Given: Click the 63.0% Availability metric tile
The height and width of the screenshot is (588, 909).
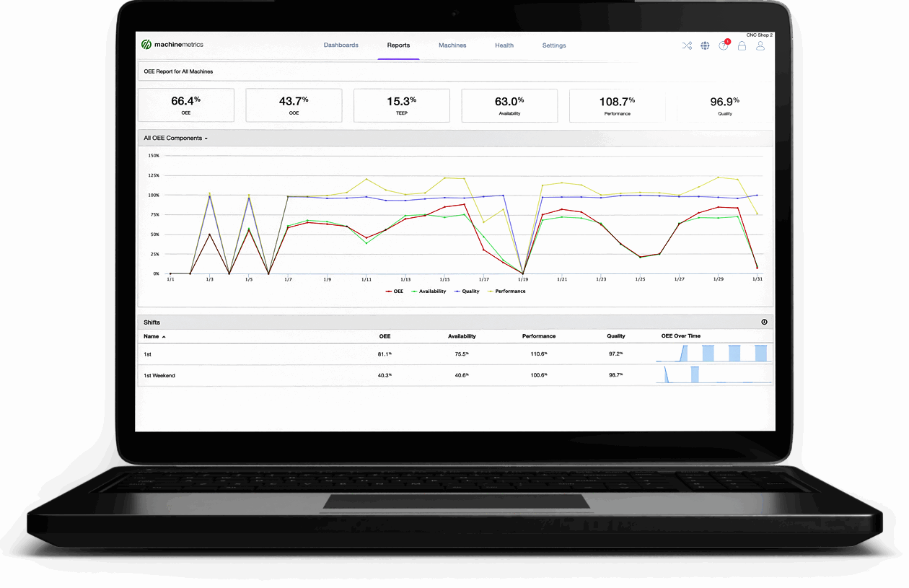Looking at the screenshot, I should (x=509, y=105).
